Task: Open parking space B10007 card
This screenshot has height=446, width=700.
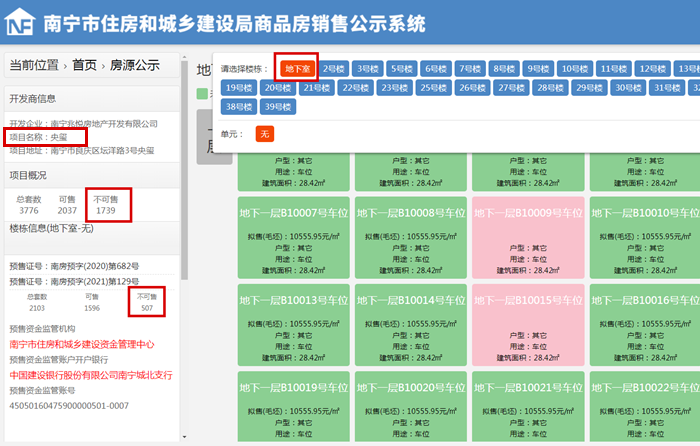Action: (x=293, y=238)
